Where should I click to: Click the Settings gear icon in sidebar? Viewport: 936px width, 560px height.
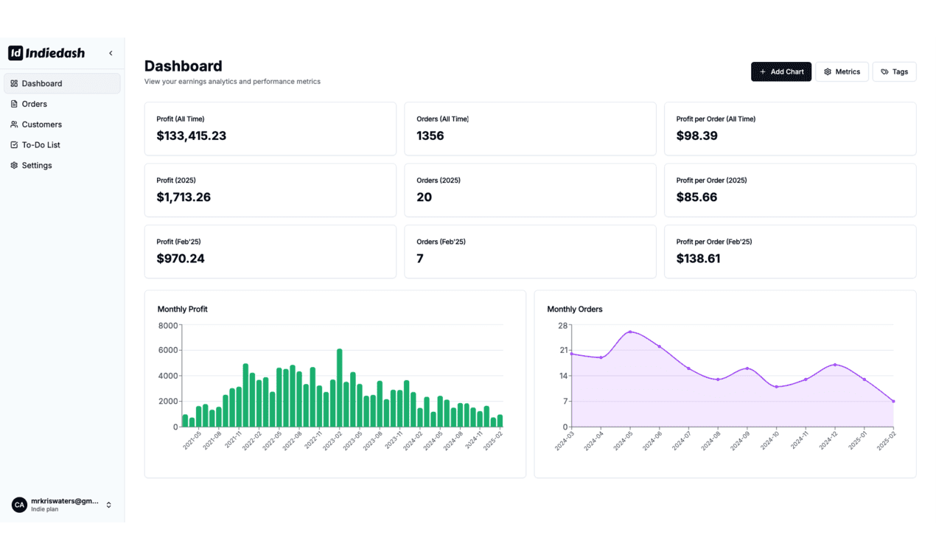coord(14,165)
